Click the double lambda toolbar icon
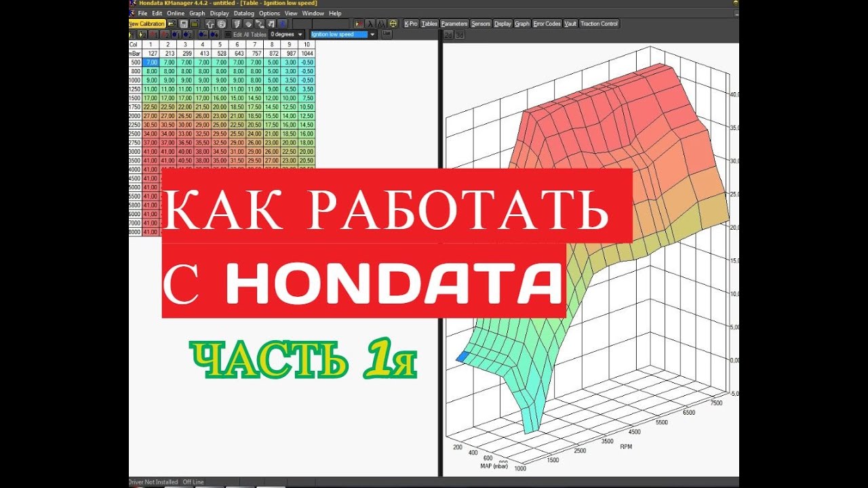 (381, 24)
